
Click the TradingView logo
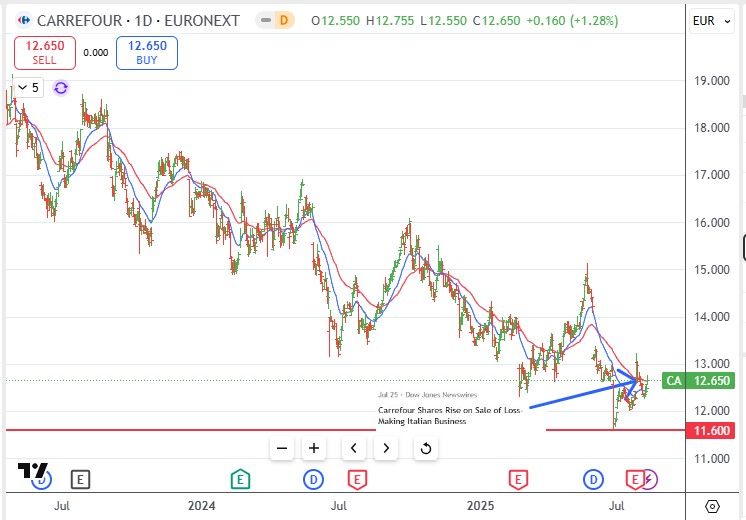[32, 471]
